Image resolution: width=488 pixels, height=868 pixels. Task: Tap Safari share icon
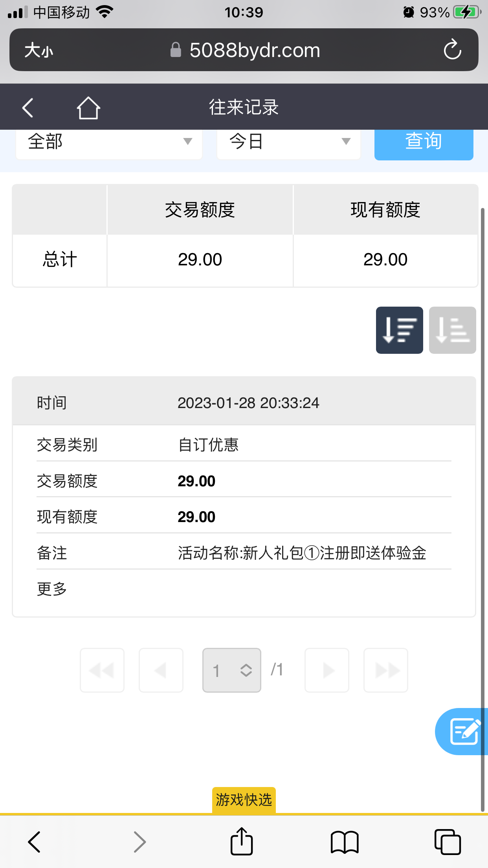(x=241, y=842)
